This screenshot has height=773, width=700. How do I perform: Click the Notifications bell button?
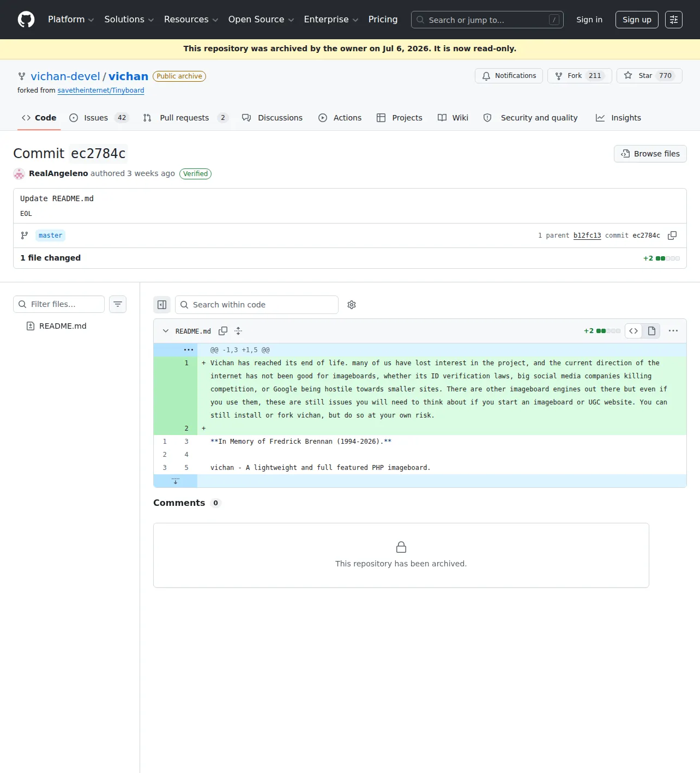(509, 76)
